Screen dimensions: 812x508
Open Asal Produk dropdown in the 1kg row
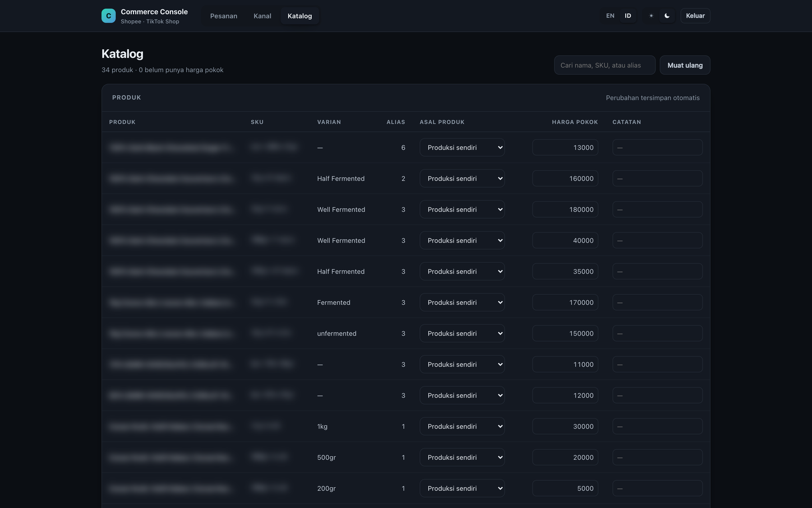pos(462,426)
